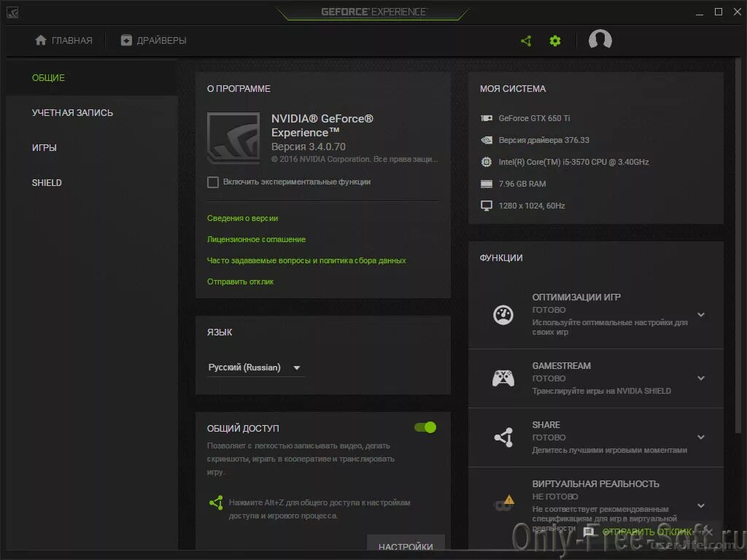The image size is (747, 560).
Task: Click the 1280 x 1024, 60Hz text
Action: (x=532, y=206)
